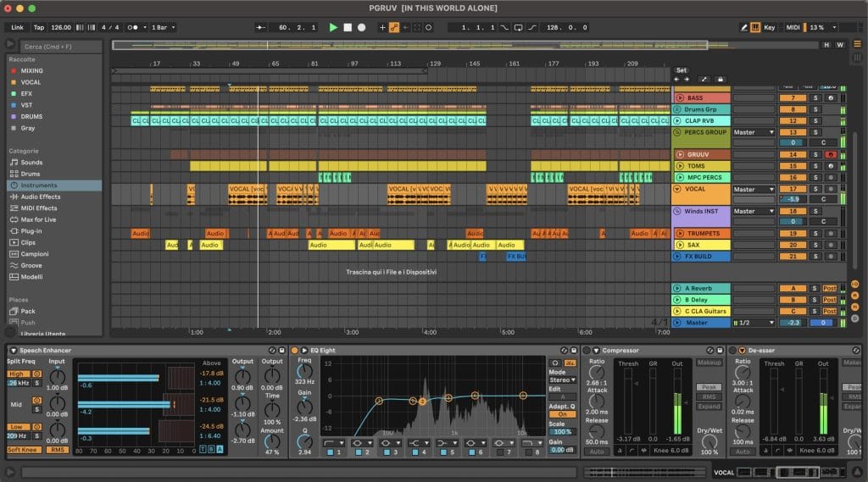
Task: Start playback with the green Play button
Action: click(333, 27)
